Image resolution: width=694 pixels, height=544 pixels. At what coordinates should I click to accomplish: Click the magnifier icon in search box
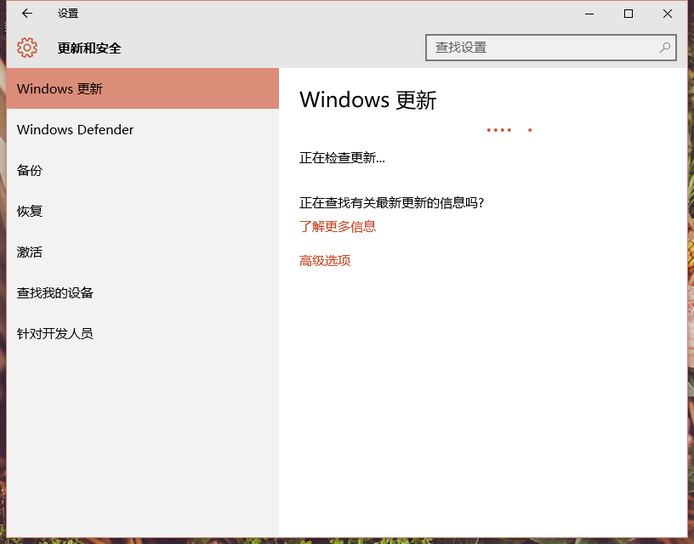click(664, 48)
